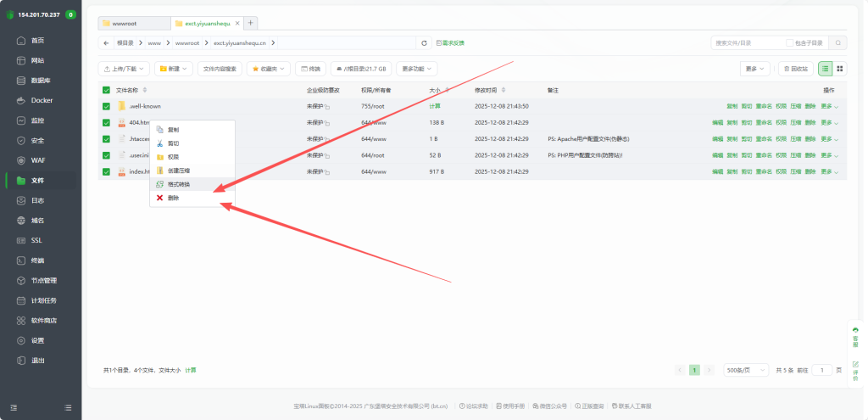This screenshot has width=868, height=420.
Task: Open Docker in the sidebar
Action: [x=42, y=100]
